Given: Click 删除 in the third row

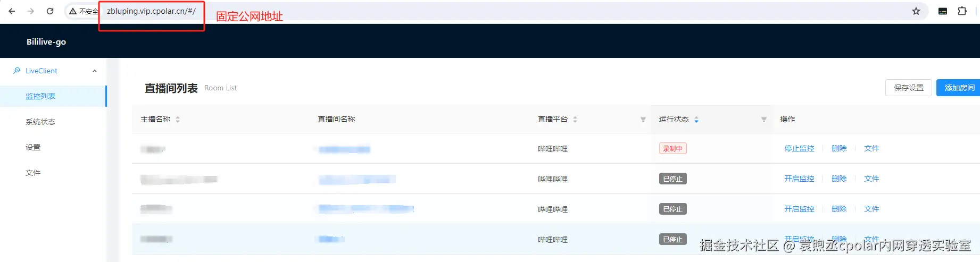Looking at the screenshot, I should click(x=839, y=209).
